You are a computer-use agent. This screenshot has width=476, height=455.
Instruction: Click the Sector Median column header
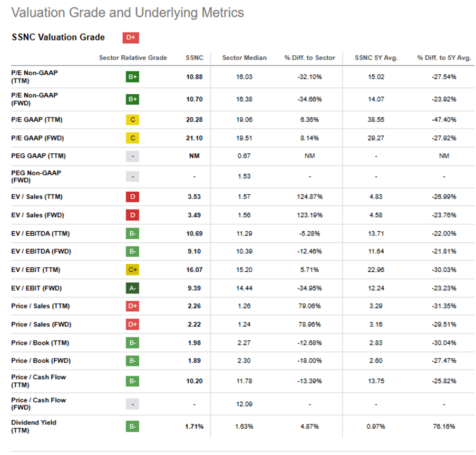coord(245,58)
